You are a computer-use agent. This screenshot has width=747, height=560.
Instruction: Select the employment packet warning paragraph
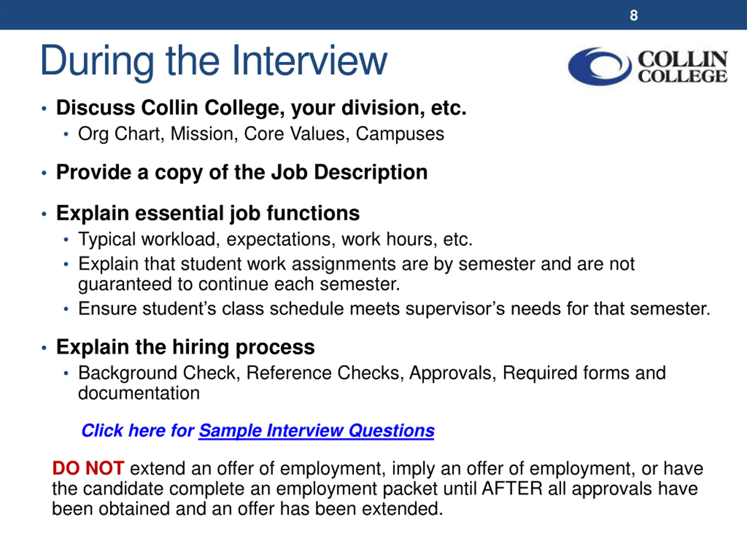tap(378, 489)
